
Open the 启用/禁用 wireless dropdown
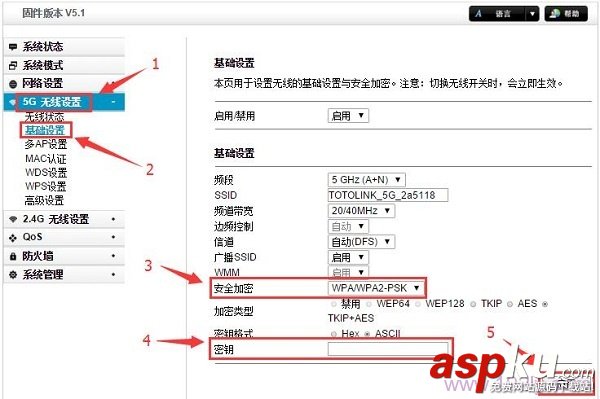(x=348, y=116)
